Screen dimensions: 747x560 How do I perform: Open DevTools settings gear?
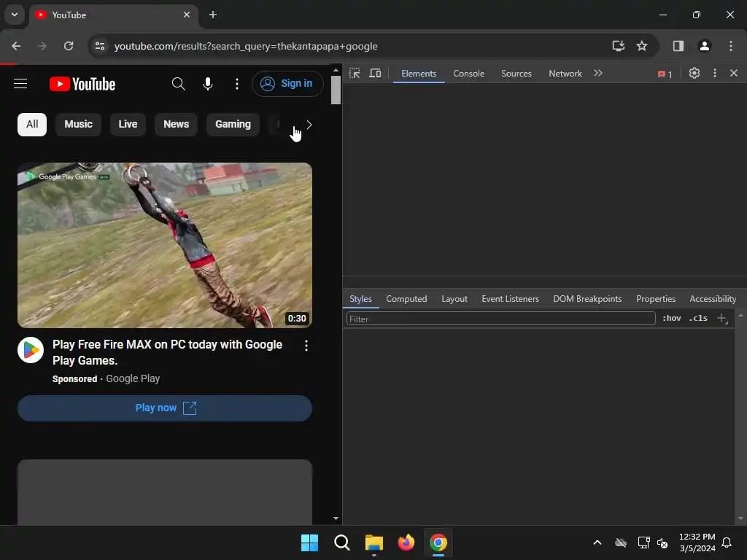tap(694, 74)
